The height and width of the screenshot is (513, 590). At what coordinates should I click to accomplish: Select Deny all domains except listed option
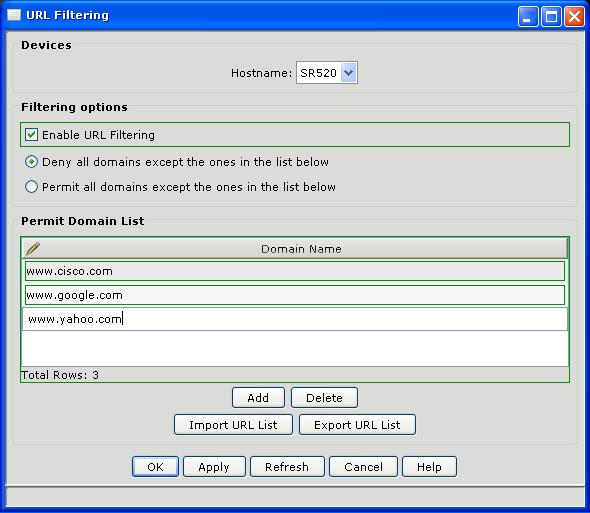click(31, 162)
